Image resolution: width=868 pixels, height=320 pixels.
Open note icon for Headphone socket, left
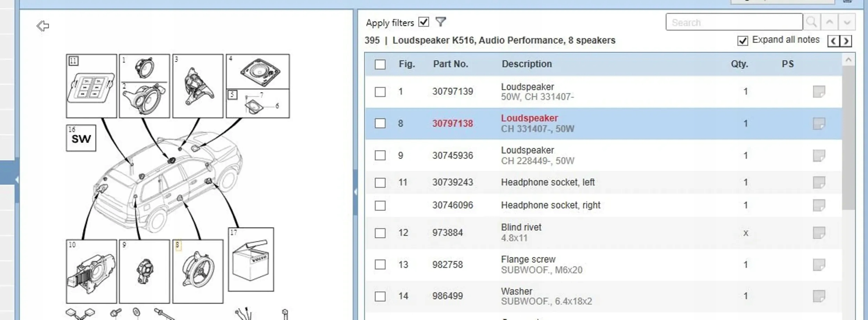coord(819,182)
